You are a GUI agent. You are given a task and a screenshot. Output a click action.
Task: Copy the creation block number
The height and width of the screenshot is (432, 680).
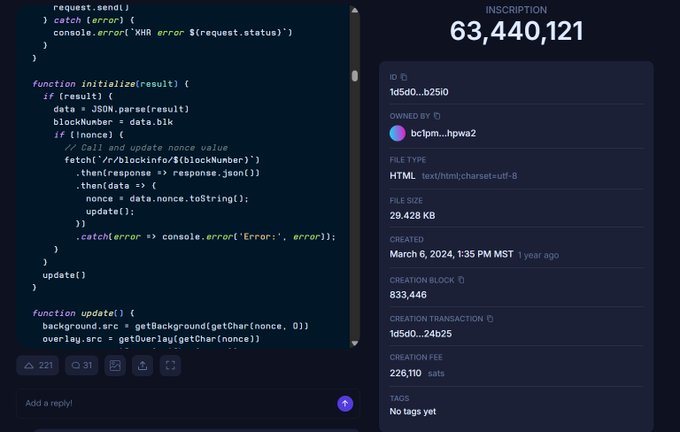click(x=461, y=280)
